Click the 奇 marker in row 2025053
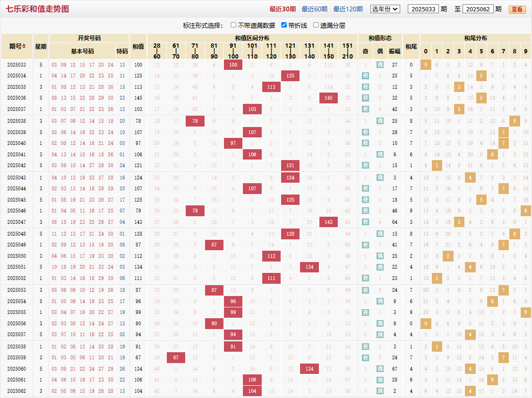The width and height of the screenshot is (532, 398). point(365,290)
